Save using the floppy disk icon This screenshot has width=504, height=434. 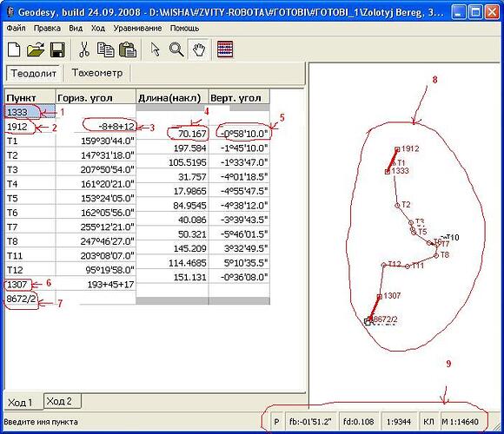(57, 49)
